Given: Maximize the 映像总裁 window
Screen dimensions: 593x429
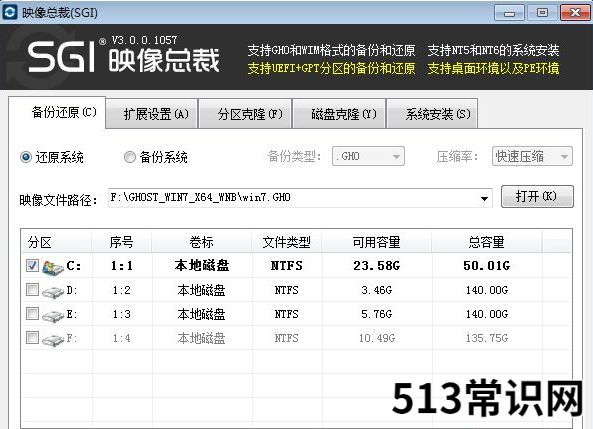Looking at the screenshot, I should [x=542, y=13].
